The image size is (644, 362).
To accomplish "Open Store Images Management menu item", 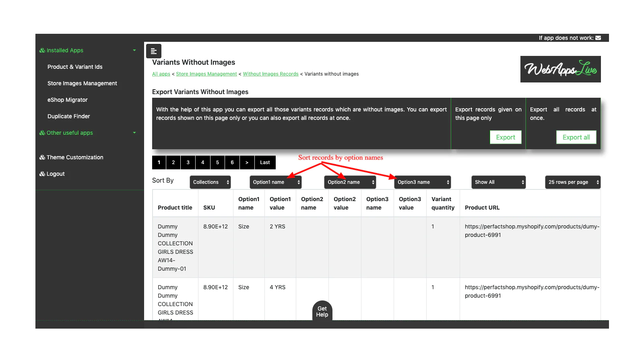I will 82,83.
